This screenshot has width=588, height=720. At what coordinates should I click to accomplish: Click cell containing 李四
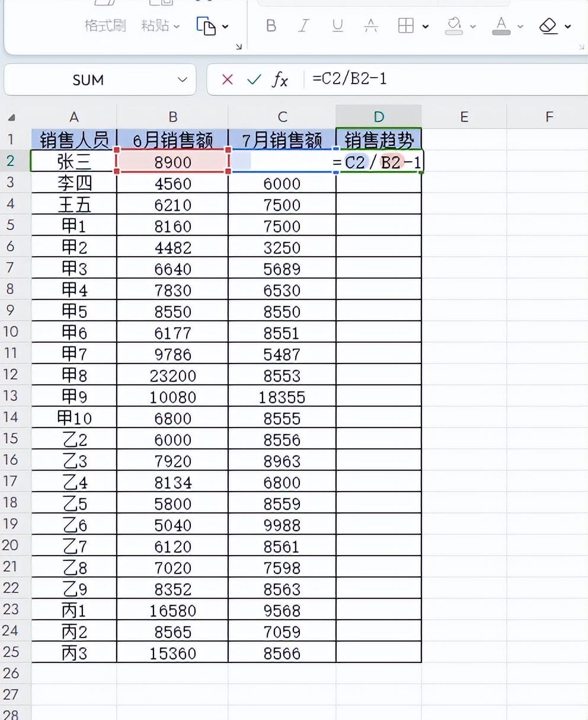coord(73,183)
